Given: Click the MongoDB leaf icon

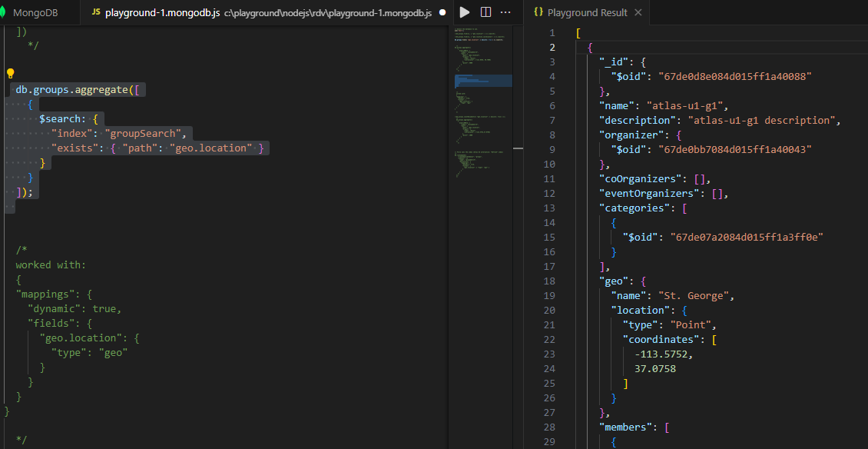Looking at the screenshot, I should click(x=4, y=13).
